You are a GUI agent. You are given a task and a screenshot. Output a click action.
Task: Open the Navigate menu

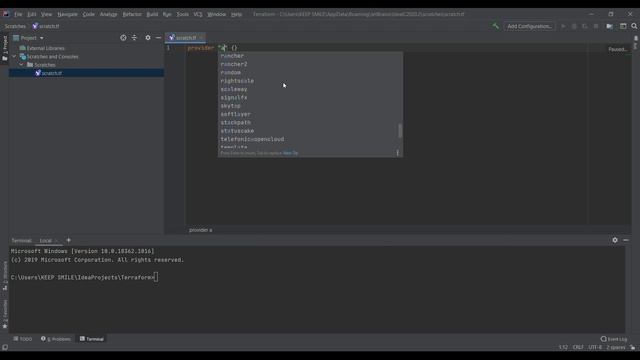coord(67,14)
